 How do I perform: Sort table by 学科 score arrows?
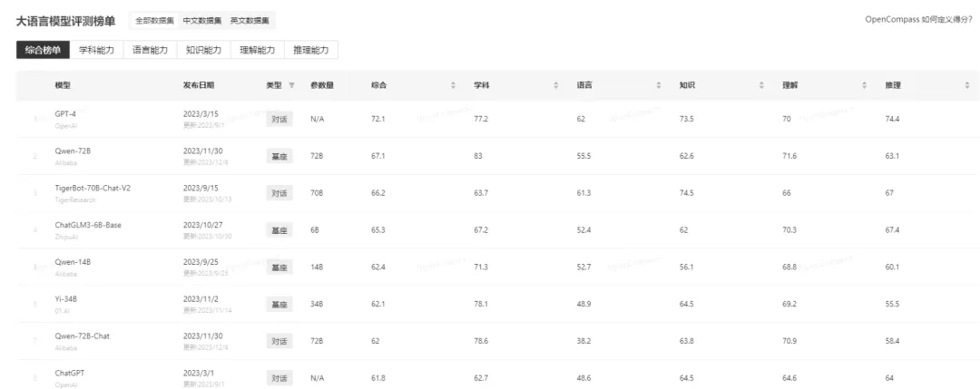555,85
